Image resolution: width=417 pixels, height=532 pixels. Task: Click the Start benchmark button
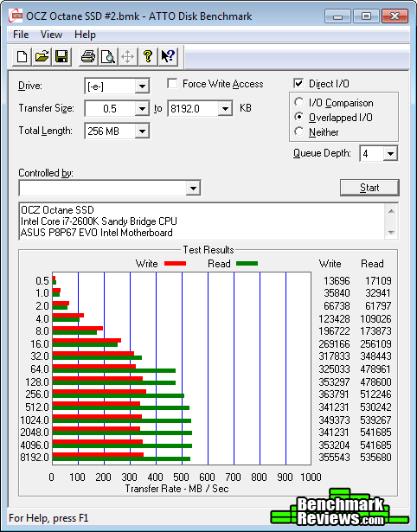click(x=369, y=188)
